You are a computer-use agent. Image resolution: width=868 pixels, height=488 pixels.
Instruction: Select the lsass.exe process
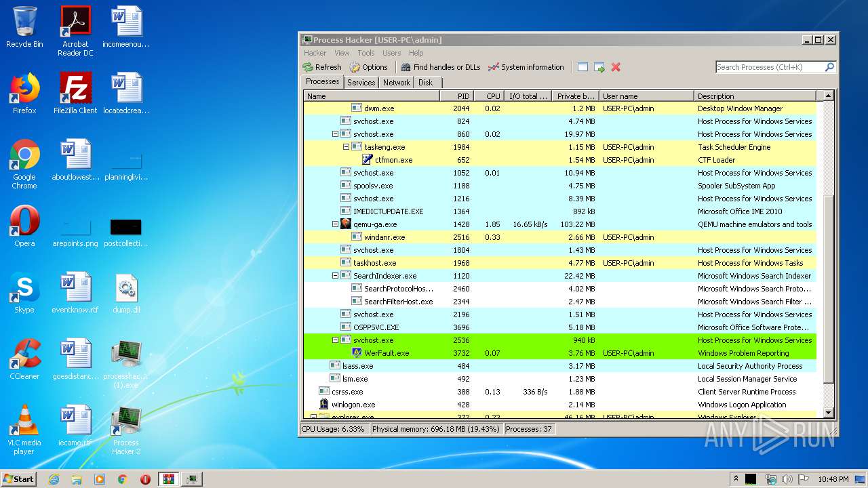[560, 366]
